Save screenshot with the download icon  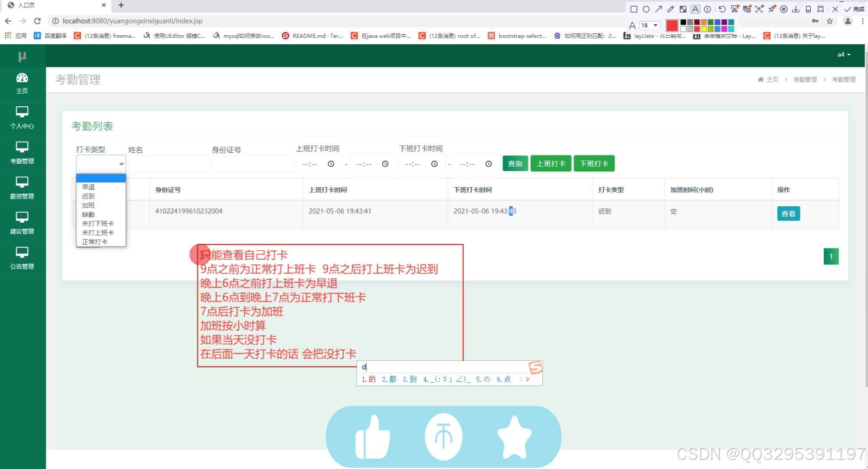[796, 9]
